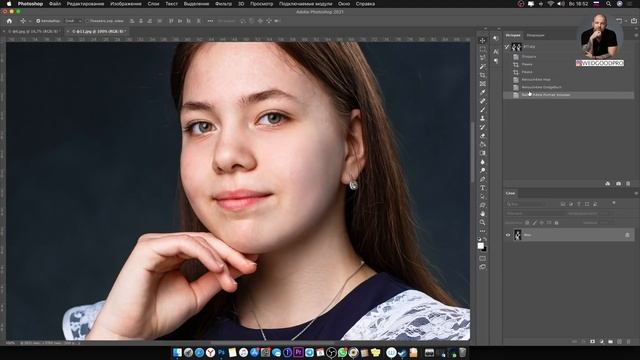Viewport: 640px width, 360px height.
Task: Select the Path Selection tool
Action: (x=482, y=196)
